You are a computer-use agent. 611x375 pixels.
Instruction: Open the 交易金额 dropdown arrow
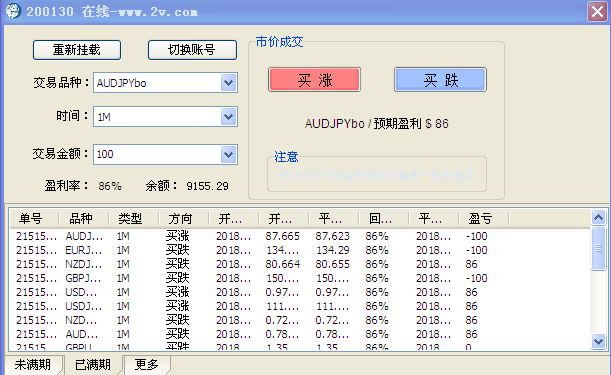(228, 154)
